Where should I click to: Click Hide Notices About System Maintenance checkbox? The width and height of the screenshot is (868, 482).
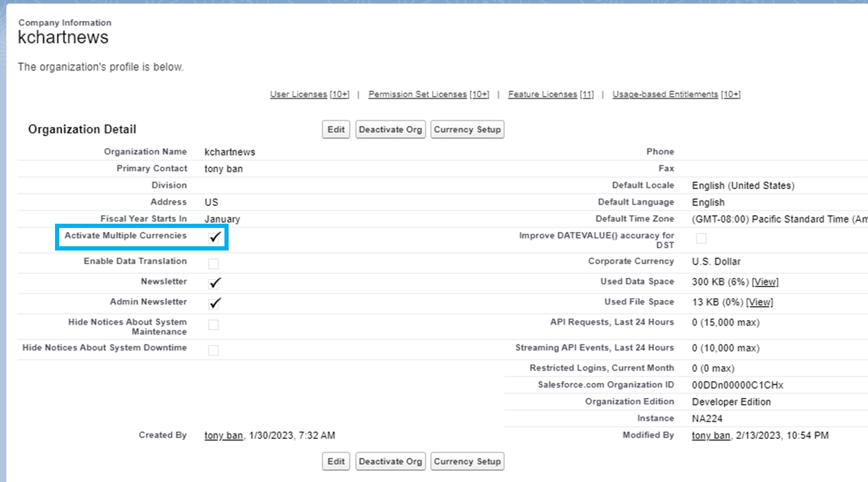pos(213,325)
